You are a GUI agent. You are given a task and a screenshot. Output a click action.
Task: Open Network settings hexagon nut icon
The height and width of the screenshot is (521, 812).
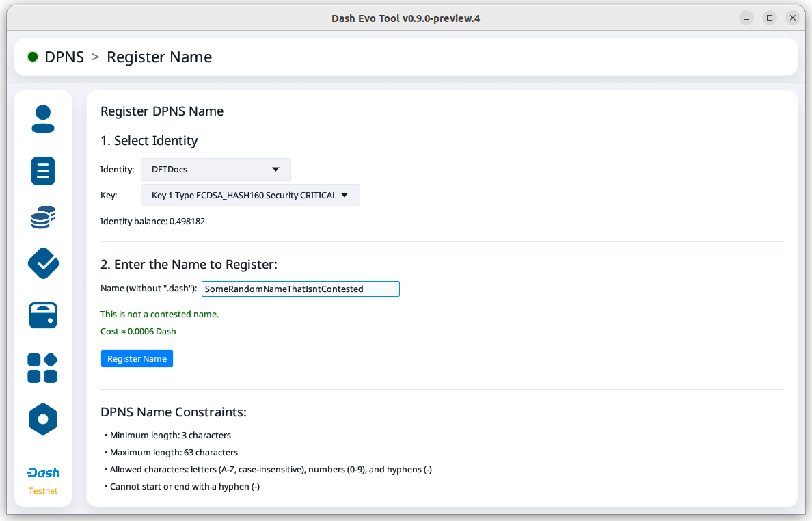point(43,419)
